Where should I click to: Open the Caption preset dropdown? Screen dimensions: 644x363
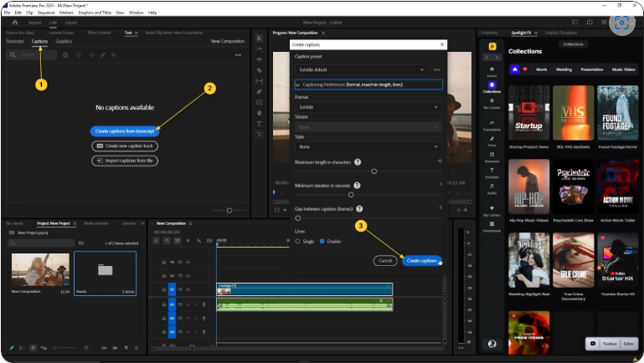tap(361, 69)
